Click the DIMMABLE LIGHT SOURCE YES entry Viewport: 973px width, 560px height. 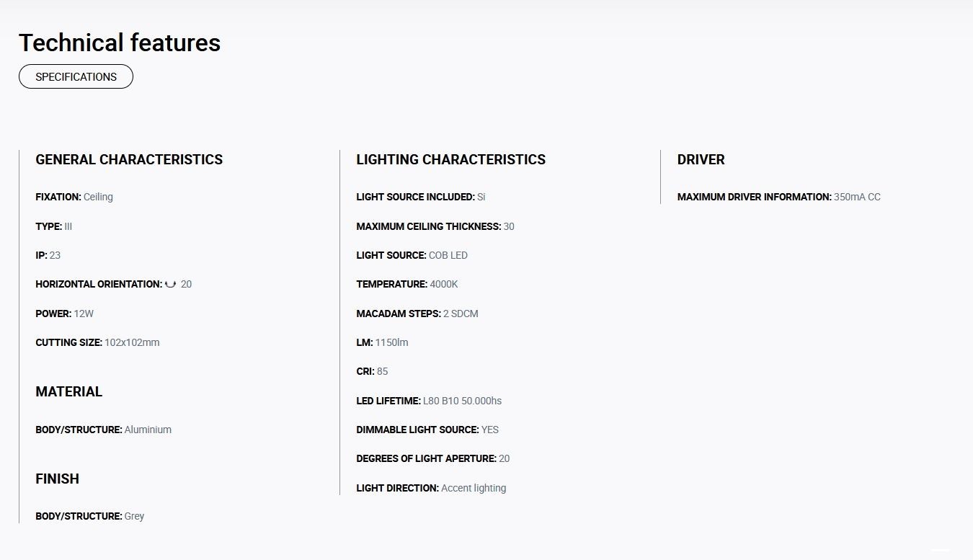tap(427, 430)
